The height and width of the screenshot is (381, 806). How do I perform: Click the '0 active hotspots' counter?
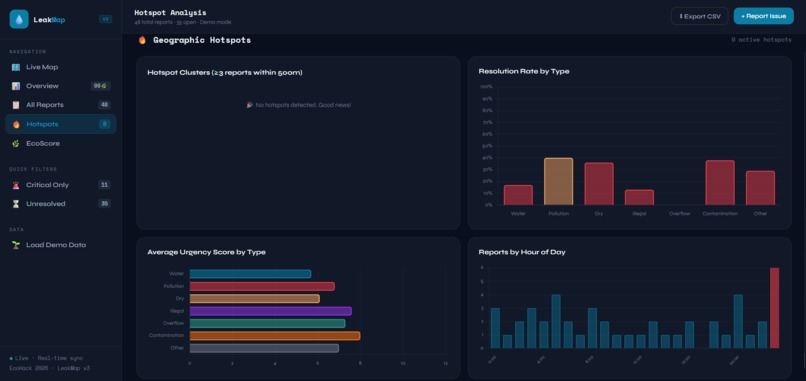click(761, 40)
